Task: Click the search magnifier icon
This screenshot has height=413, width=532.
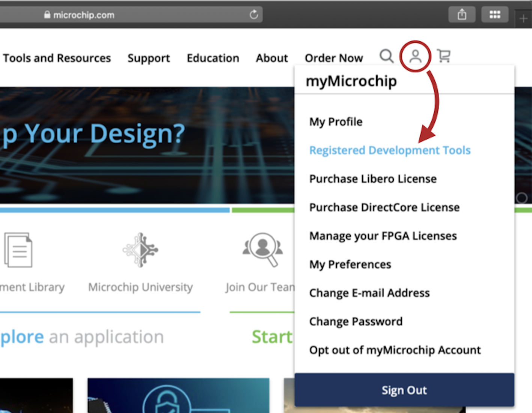Action: click(386, 57)
